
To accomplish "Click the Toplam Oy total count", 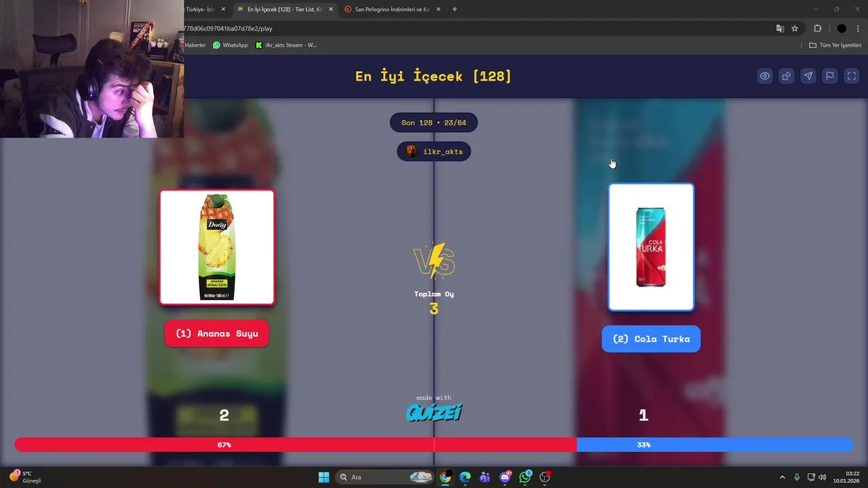I will tap(434, 309).
